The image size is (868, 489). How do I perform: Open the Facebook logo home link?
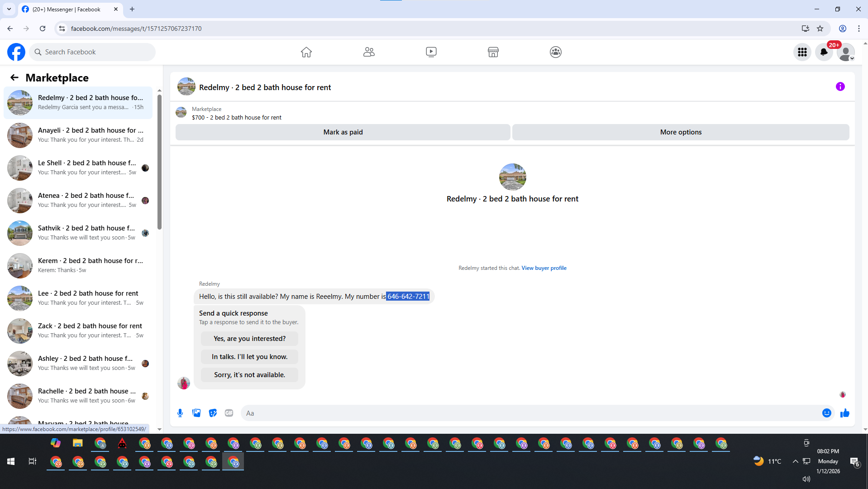pyautogui.click(x=16, y=52)
